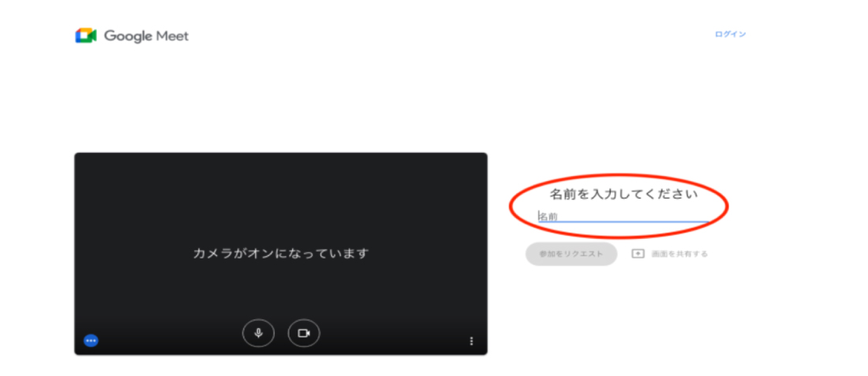
Task: Focus the 名前 input field
Action: [623, 216]
